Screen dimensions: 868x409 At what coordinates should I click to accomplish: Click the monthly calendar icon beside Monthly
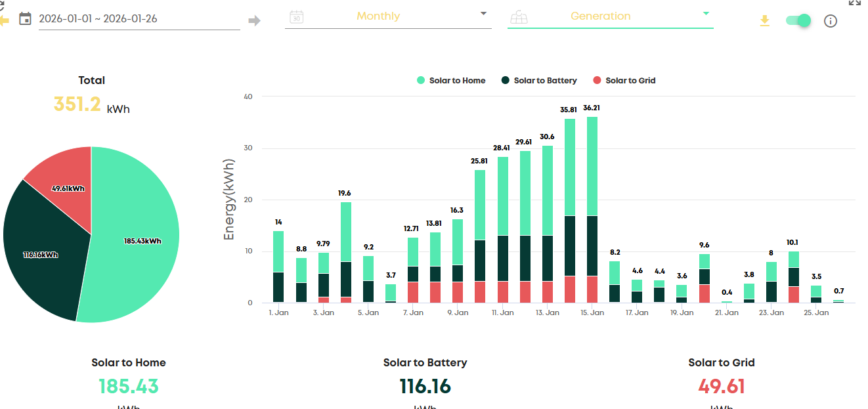pyautogui.click(x=296, y=16)
